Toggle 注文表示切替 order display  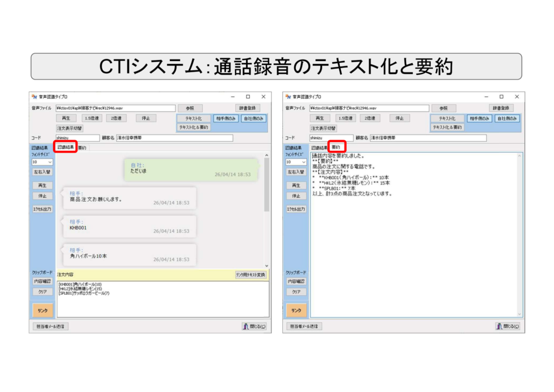[x=70, y=128]
